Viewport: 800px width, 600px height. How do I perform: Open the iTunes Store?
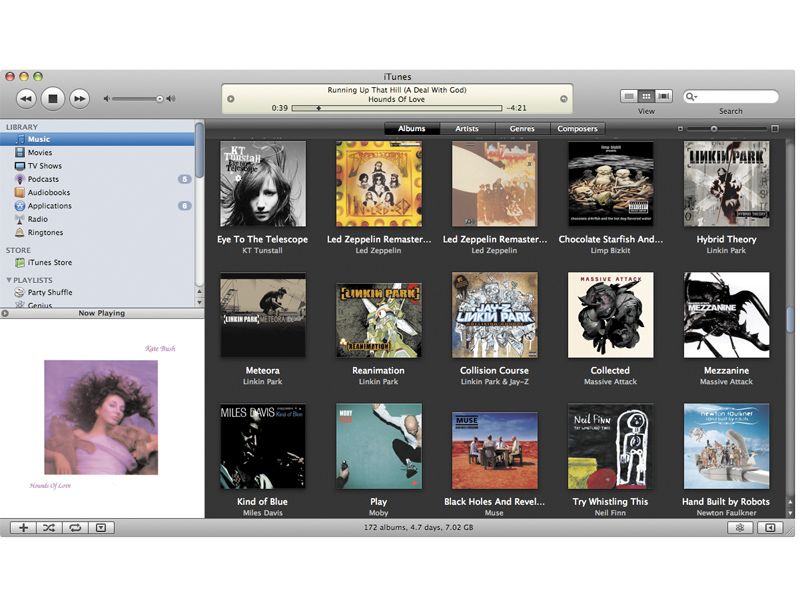point(97,262)
